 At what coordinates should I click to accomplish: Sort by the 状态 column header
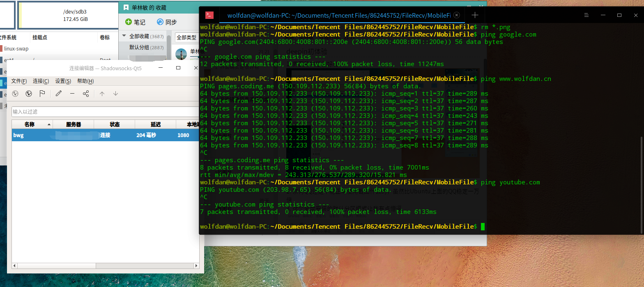point(115,124)
